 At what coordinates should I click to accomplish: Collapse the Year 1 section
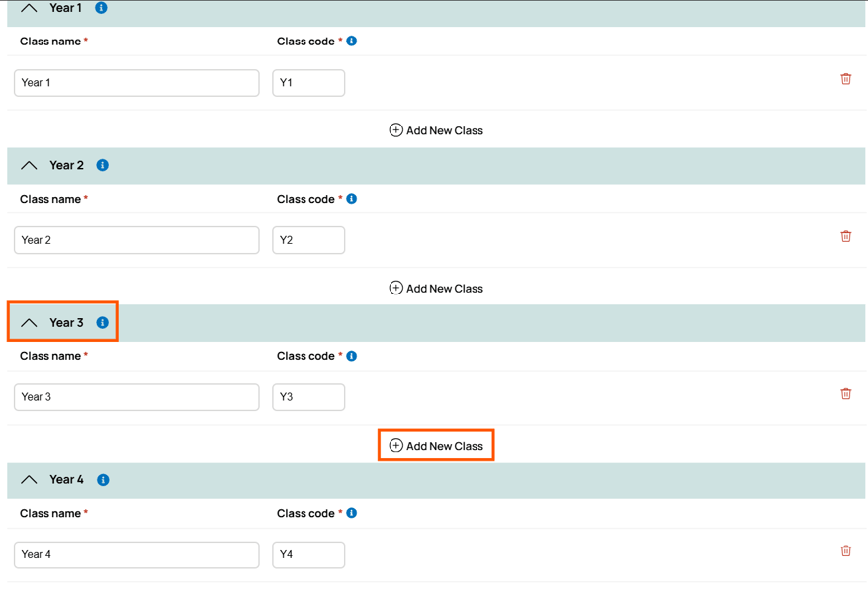point(29,8)
